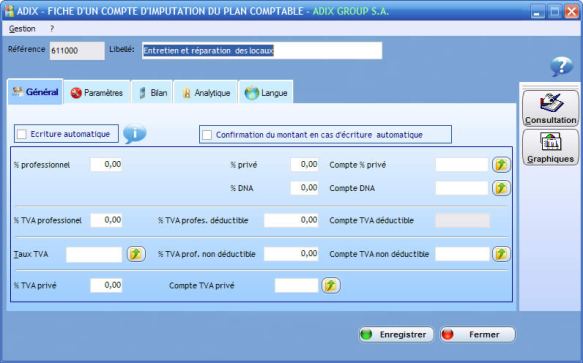Open the Consultation panel button
The height and width of the screenshot is (363, 583).
click(x=550, y=108)
